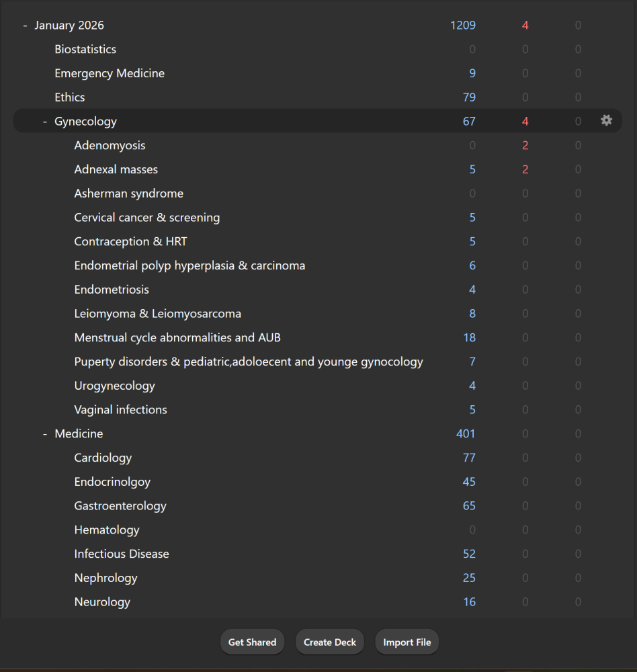
Task: Collapse the Gynecology deck tree
Action: coord(45,122)
